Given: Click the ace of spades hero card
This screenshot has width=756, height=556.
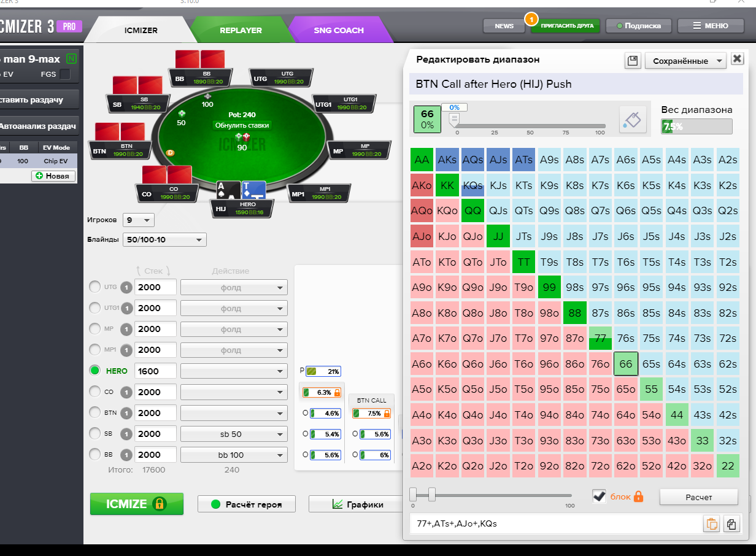Looking at the screenshot, I should (x=228, y=191).
